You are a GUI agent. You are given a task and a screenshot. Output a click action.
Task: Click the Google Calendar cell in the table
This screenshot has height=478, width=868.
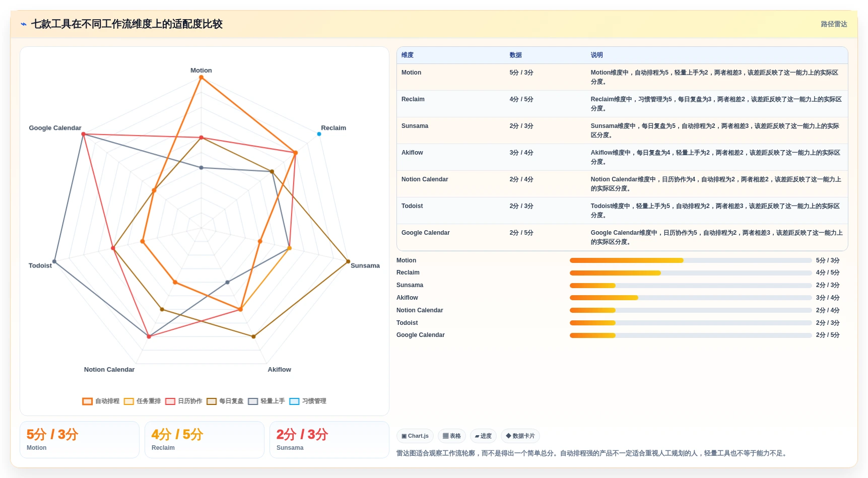click(426, 233)
